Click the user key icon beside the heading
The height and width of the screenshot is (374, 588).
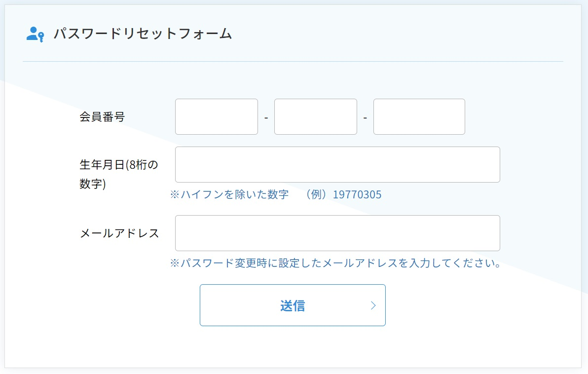(35, 34)
